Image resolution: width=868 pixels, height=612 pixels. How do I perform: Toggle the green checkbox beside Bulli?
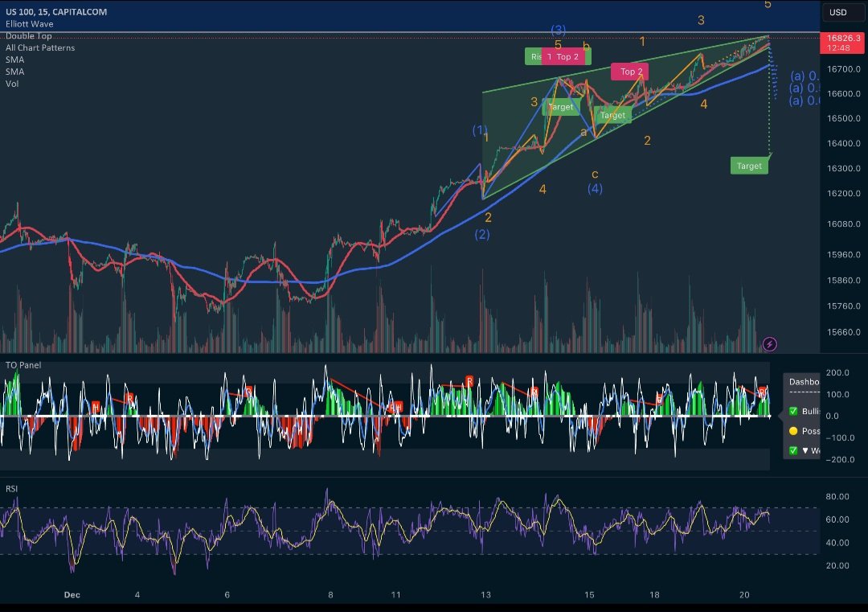click(793, 411)
